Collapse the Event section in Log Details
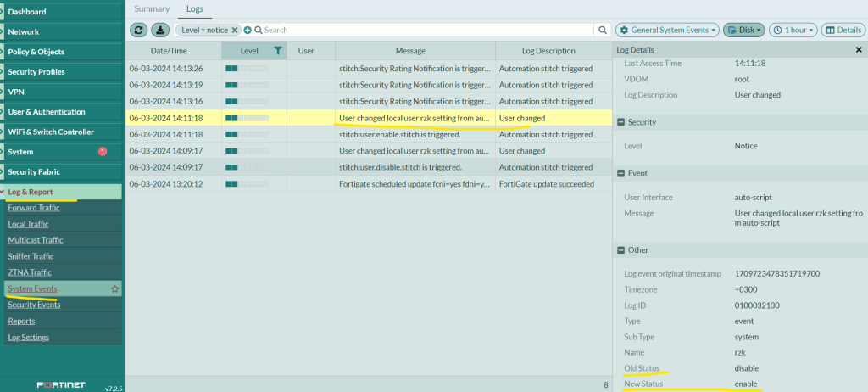The height and width of the screenshot is (392, 868). (621, 173)
